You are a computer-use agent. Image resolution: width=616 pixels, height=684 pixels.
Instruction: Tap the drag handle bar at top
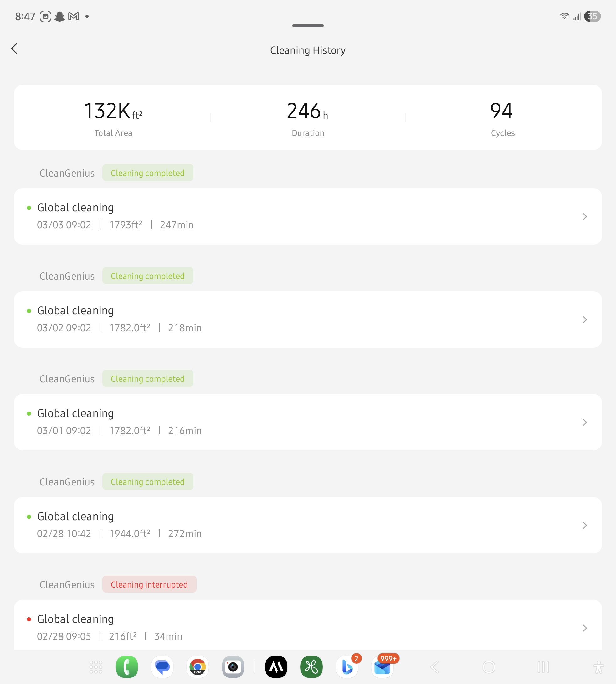tap(308, 26)
